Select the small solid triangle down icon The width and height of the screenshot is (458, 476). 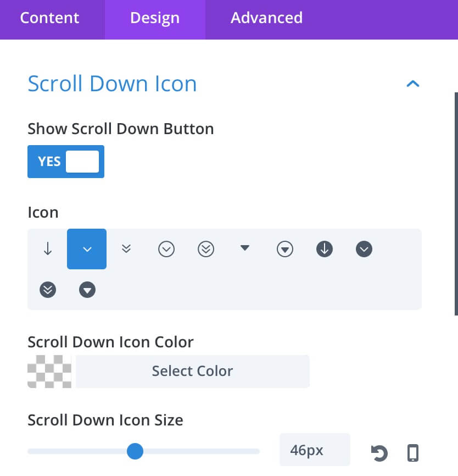pos(245,249)
